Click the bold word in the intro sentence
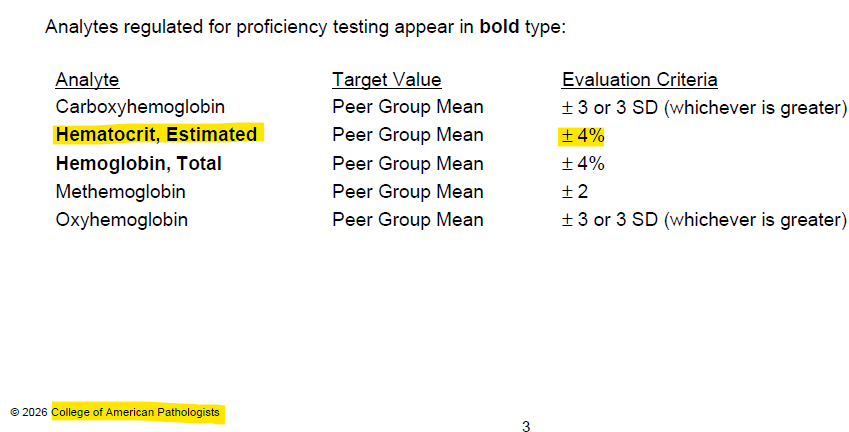 [499, 27]
